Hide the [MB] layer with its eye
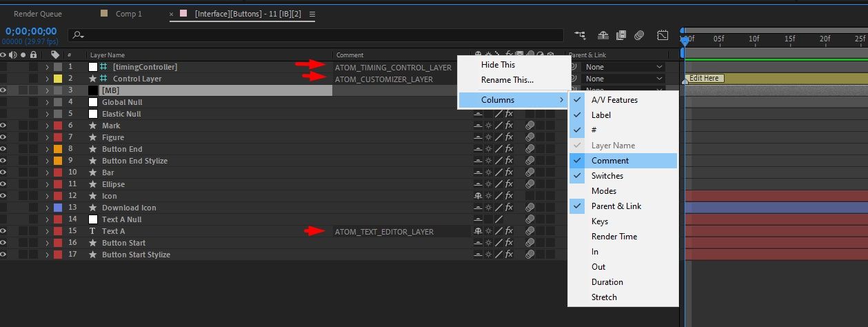868x327 pixels. (3, 90)
